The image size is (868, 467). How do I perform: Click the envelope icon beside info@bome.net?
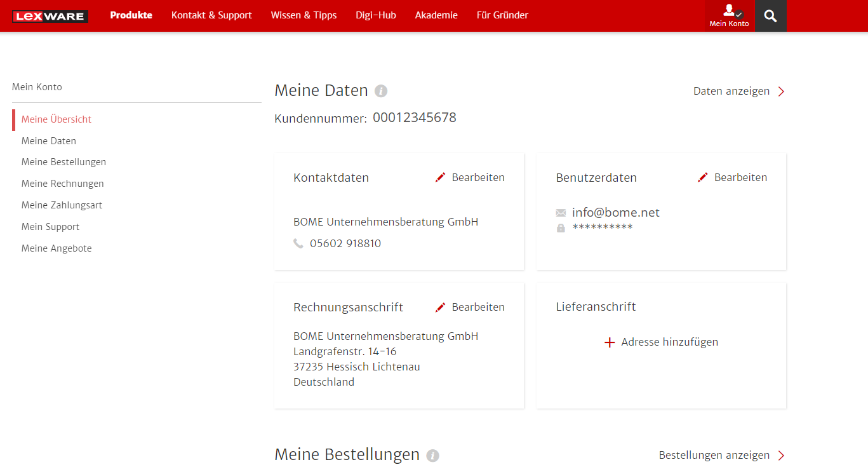[x=561, y=213]
